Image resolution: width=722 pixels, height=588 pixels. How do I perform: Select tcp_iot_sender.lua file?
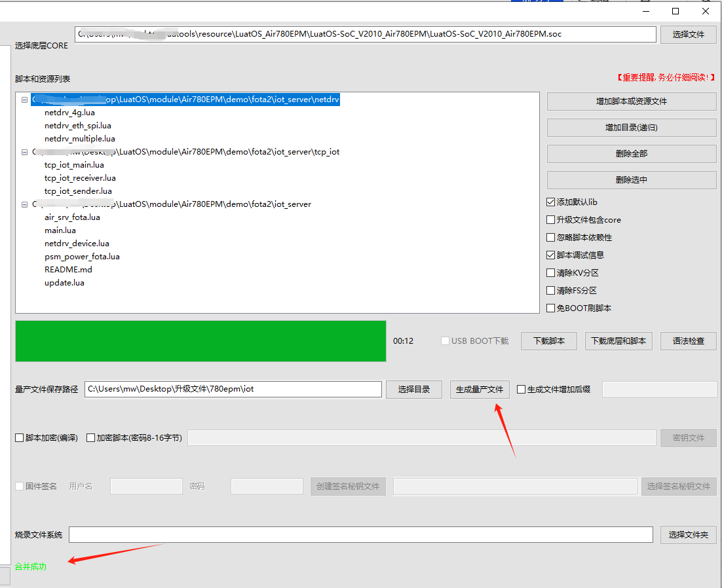[78, 191]
